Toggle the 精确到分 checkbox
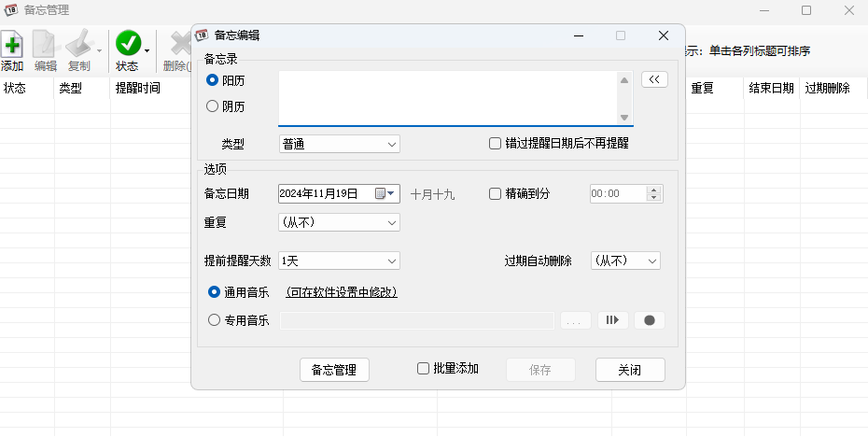868x437 pixels. (x=496, y=194)
